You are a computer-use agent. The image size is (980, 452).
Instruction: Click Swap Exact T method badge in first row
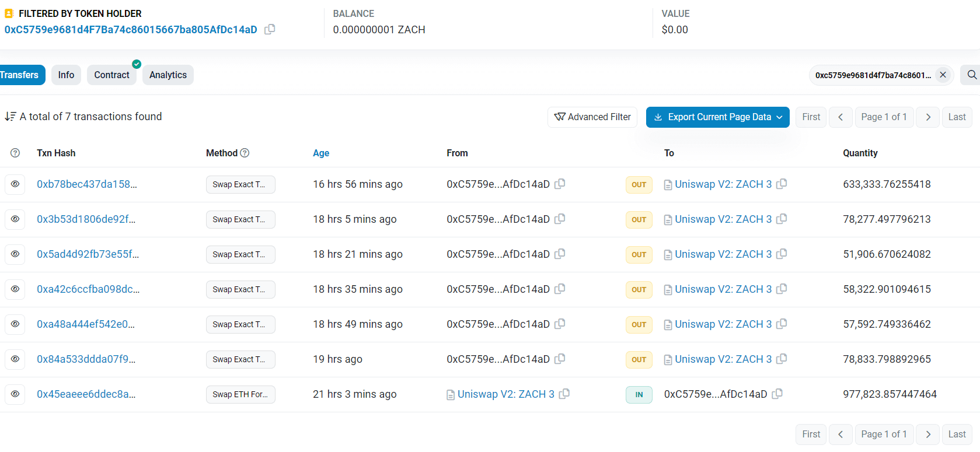240,184
